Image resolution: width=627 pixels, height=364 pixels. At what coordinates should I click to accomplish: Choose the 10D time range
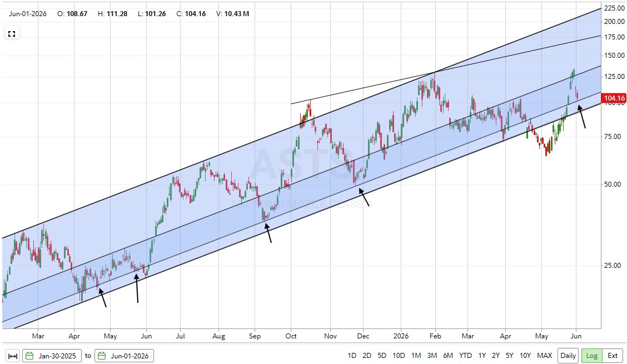(399, 356)
